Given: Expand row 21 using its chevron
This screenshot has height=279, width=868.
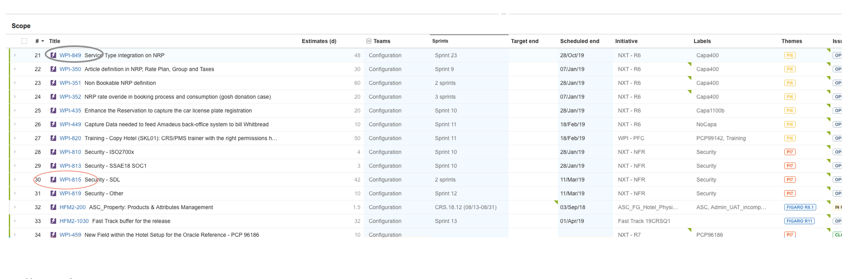Looking at the screenshot, I should [x=15, y=55].
